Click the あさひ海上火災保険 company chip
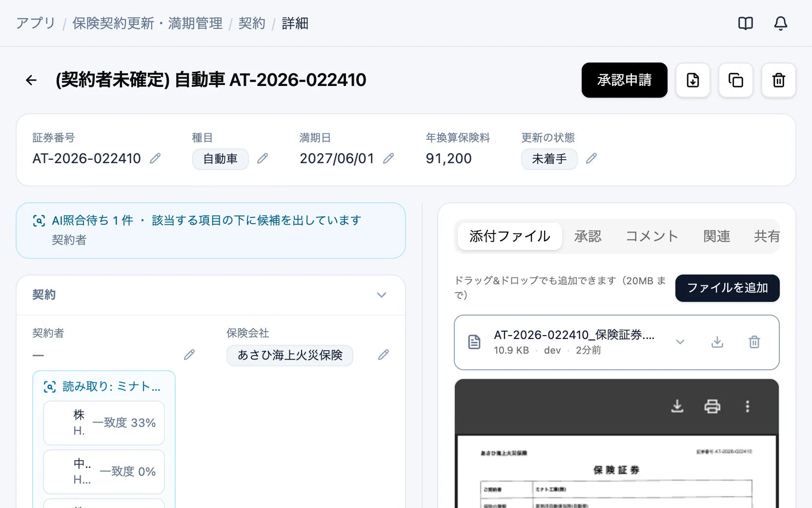 click(290, 356)
